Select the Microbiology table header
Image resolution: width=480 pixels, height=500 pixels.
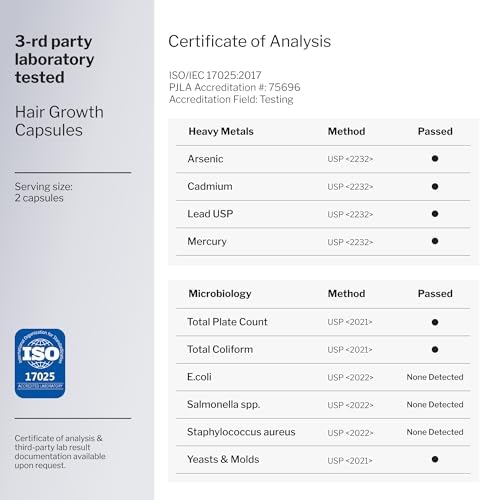pyautogui.click(x=220, y=294)
